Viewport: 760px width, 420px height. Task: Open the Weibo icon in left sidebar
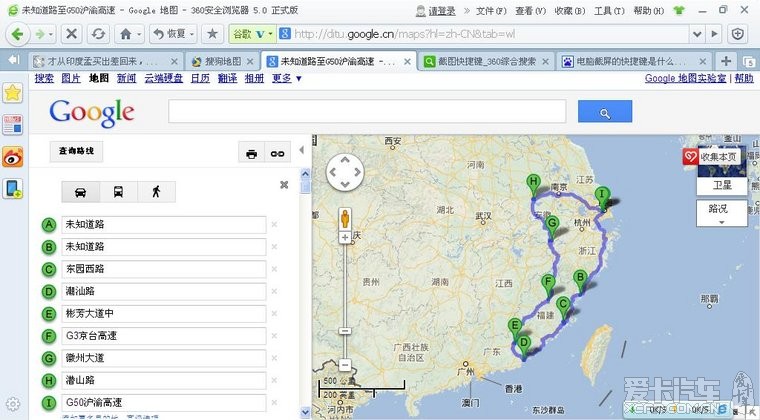pyautogui.click(x=13, y=157)
